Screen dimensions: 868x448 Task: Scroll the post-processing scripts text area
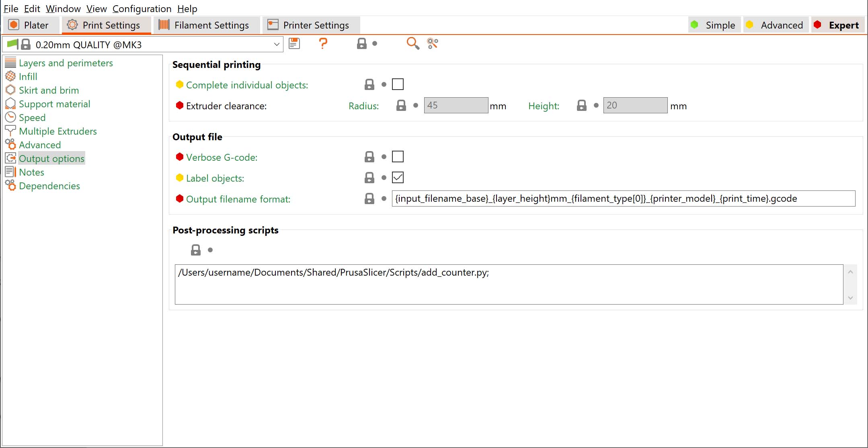point(852,284)
